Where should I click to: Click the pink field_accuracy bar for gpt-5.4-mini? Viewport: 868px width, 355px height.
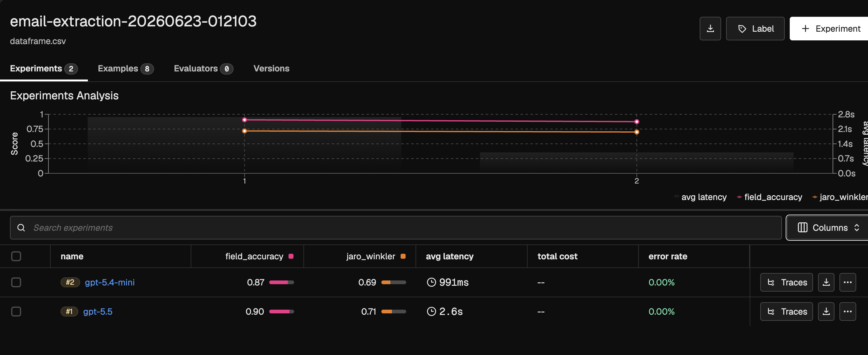(281, 282)
